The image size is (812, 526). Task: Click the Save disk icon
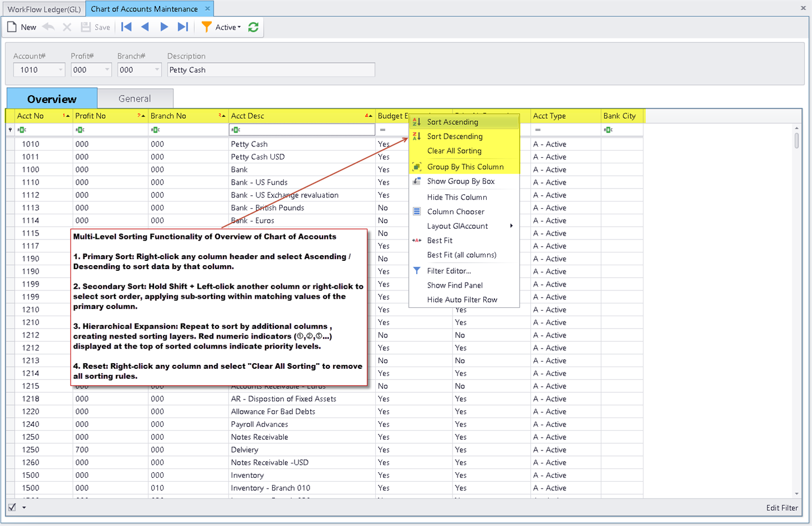[x=86, y=27]
